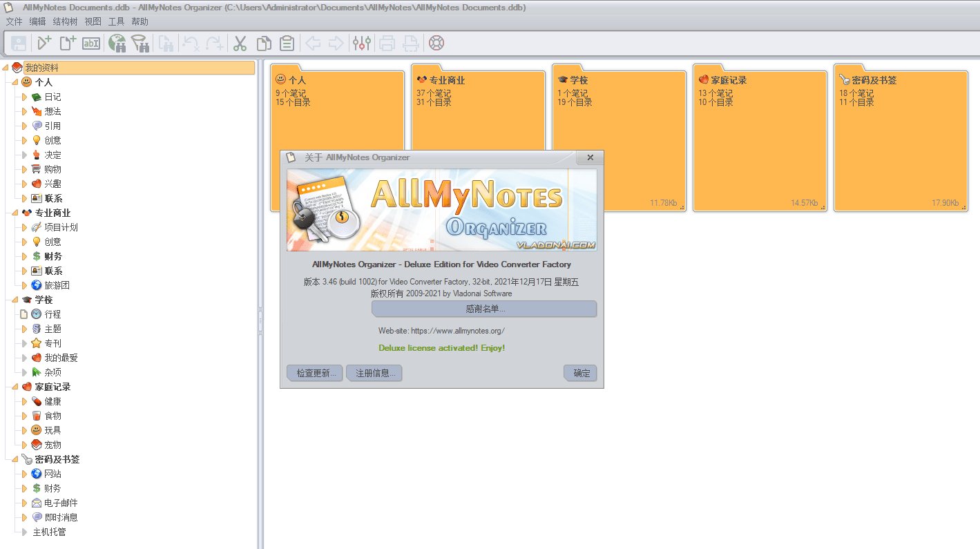980x549 pixels.
Task: Select 食物 in the tree
Action: 52,416
